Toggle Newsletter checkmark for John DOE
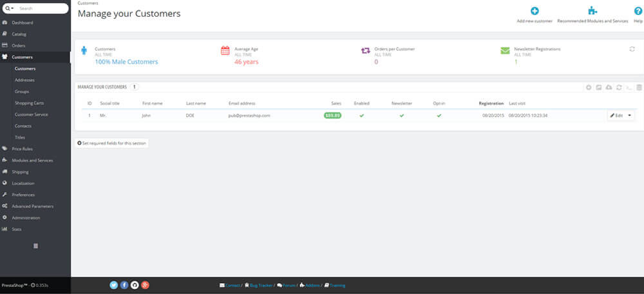 pos(401,115)
